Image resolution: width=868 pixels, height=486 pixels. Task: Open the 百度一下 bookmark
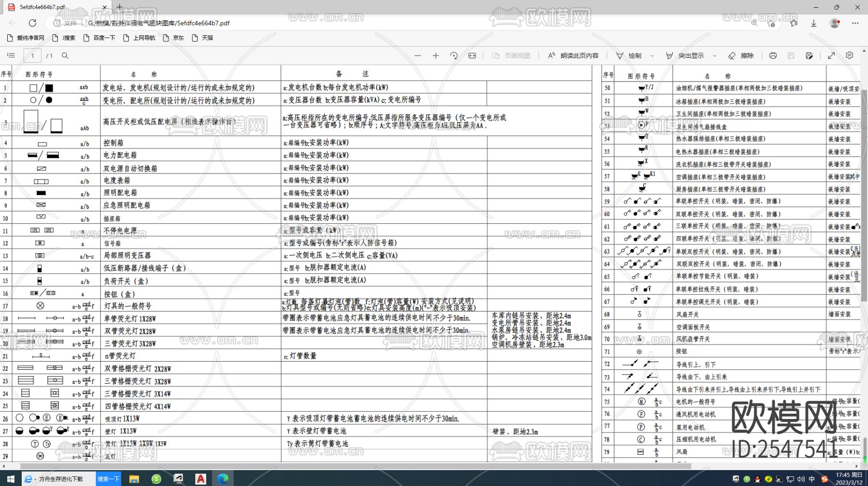tap(99, 38)
